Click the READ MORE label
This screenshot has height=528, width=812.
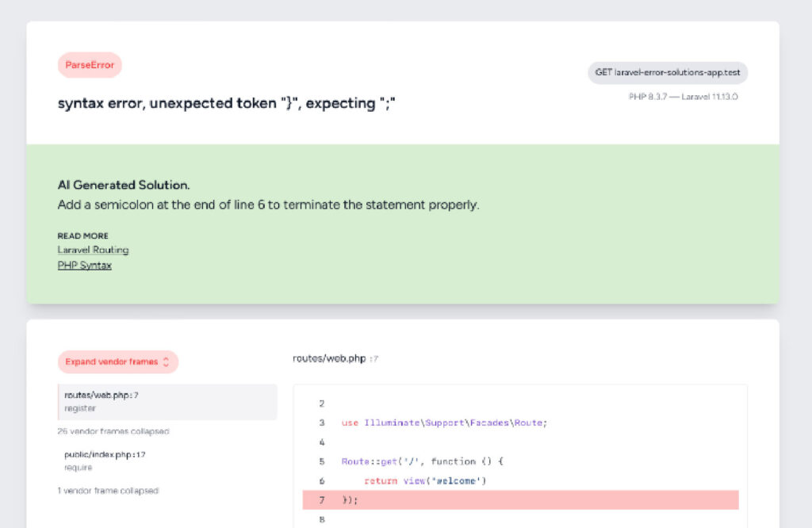click(x=82, y=235)
